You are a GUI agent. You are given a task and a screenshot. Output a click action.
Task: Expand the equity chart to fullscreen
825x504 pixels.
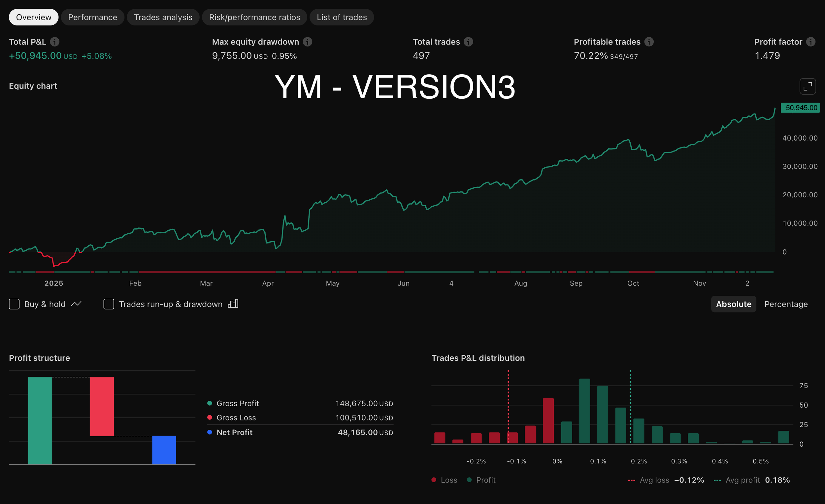pos(808,86)
